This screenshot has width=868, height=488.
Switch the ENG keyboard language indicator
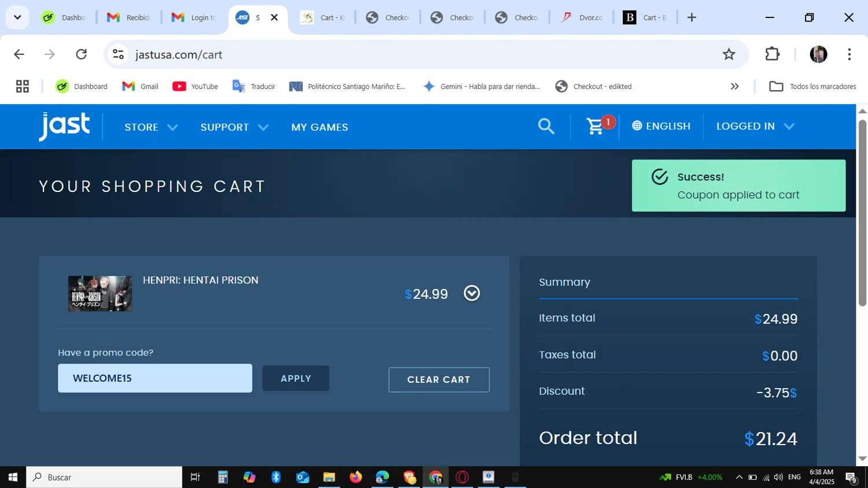pyautogui.click(x=795, y=477)
